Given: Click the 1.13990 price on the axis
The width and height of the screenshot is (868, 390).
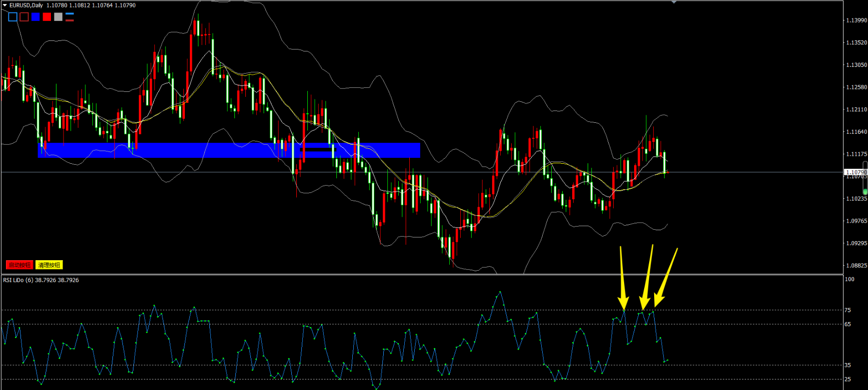Looking at the screenshot, I should [856, 20].
